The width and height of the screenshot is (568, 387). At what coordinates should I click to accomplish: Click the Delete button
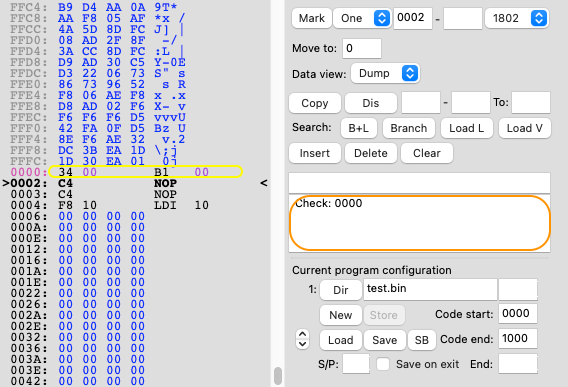(x=371, y=153)
